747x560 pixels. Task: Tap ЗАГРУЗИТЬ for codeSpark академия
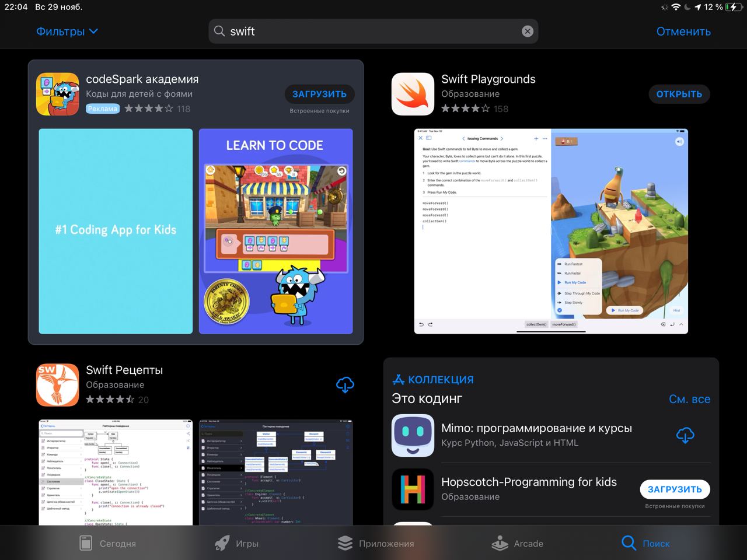319,94
